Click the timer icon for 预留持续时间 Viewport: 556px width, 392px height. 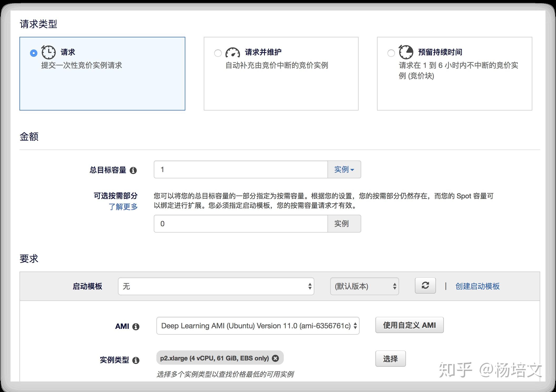pos(406,52)
